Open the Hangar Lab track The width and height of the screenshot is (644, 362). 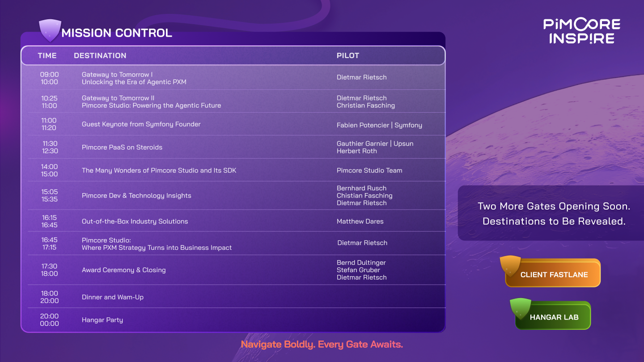click(x=554, y=317)
